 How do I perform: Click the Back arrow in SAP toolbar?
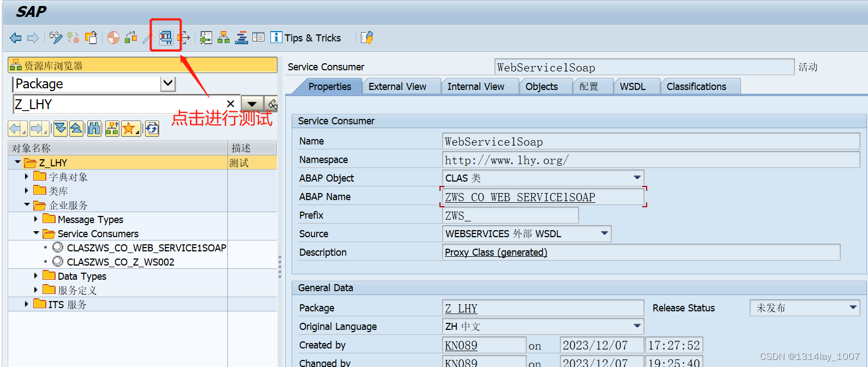[16, 38]
